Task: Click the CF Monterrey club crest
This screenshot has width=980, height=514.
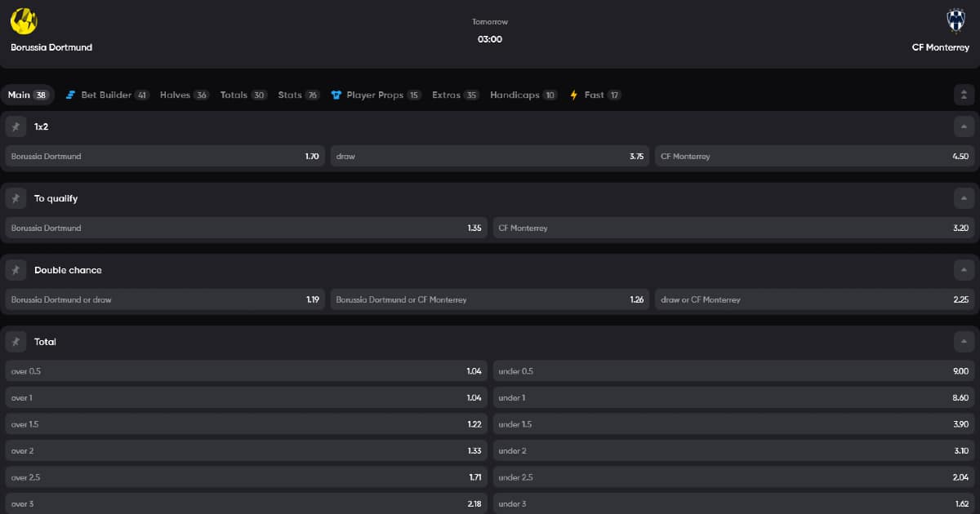Action: click(955, 20)
